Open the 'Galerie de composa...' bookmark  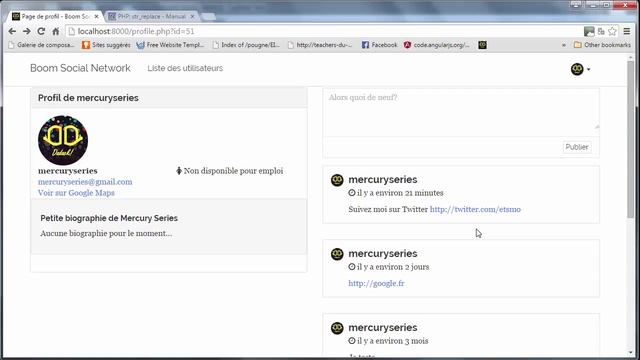(41, 45)
